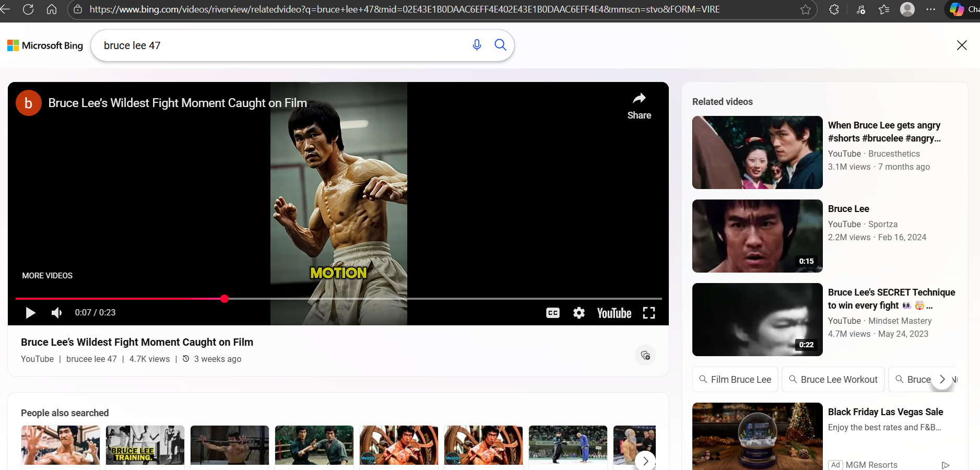Viewport: 980px width, 470px height.
Task: Click the YouTube logo in the player
Action: (x=613, y=312)
